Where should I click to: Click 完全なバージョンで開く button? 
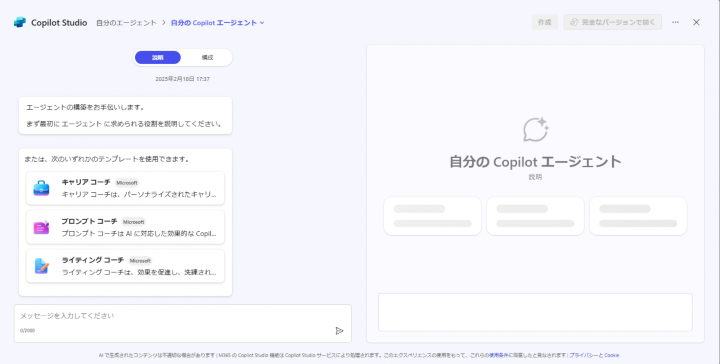point(613,22)
